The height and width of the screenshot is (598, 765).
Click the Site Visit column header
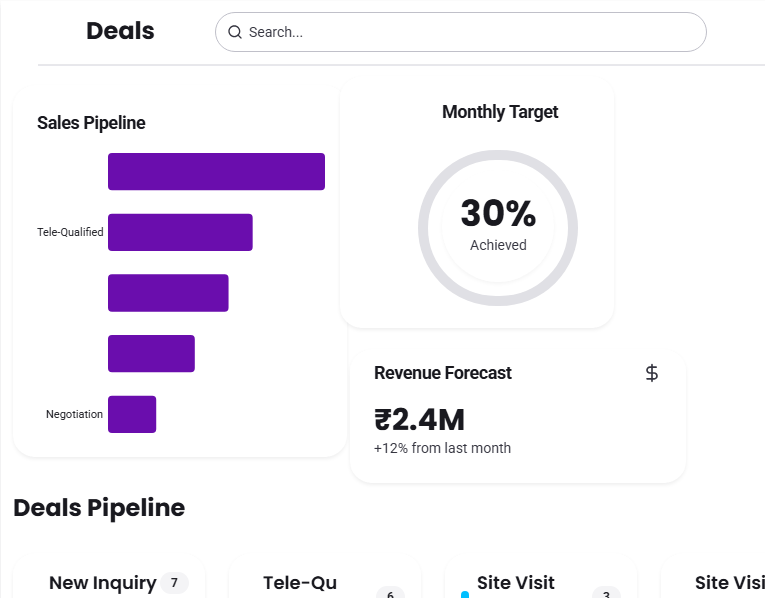tap(515, 583)
